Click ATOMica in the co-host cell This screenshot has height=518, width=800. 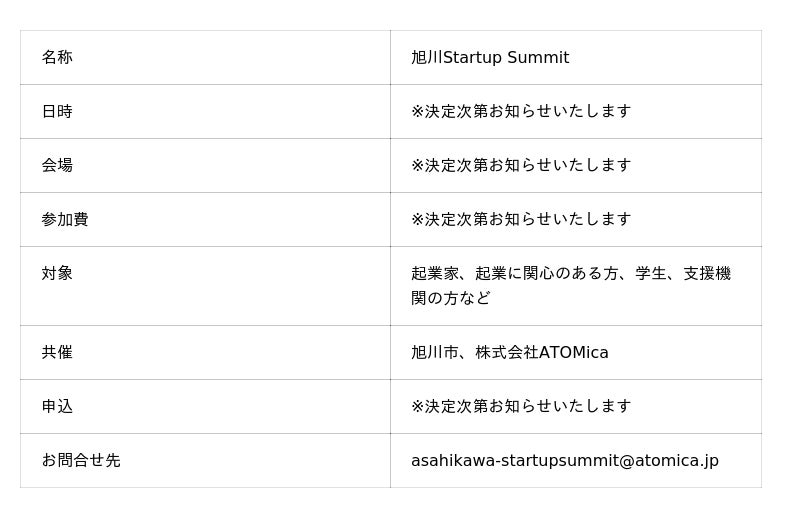(x=573, y=353)
